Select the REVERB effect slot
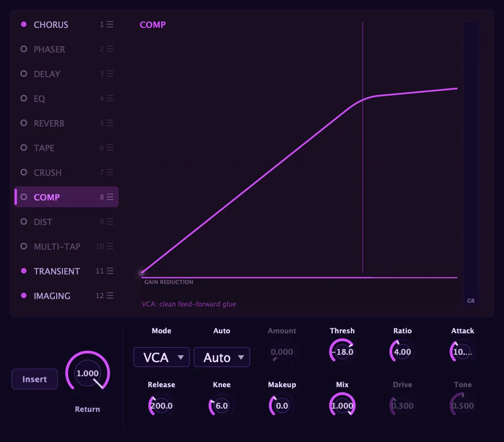504x442 pixels. (x=67, y=123)
